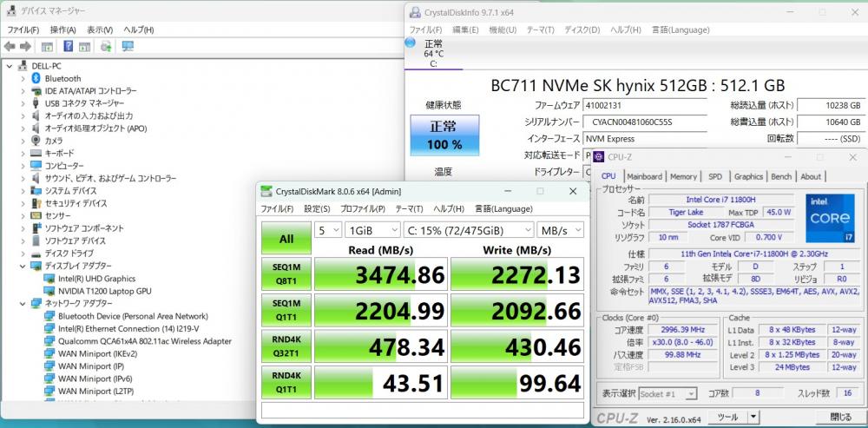The height and width of the screenshot is (428, 868).
Task: Click the empty comment field below CrystalDiskMark results
Action: click(x=423, y=411)
